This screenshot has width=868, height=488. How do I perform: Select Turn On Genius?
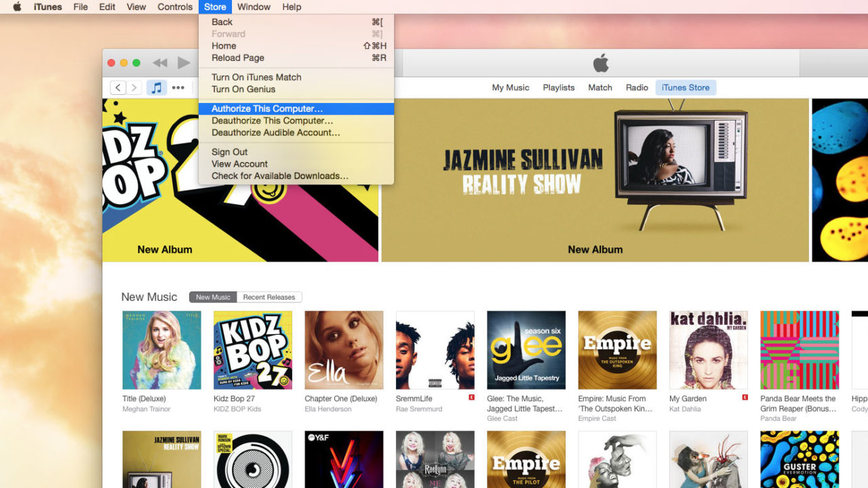pyautogui.click(x=296, y=89)
